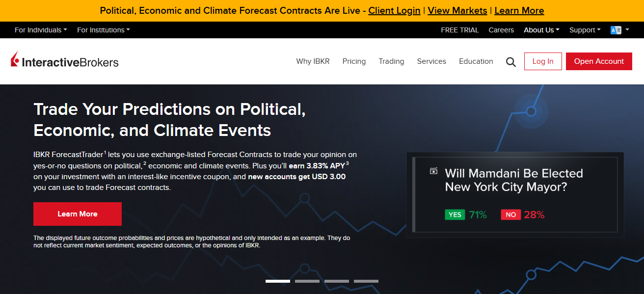Go to the Careers page

pyautogui.click(x=501, y=30)
